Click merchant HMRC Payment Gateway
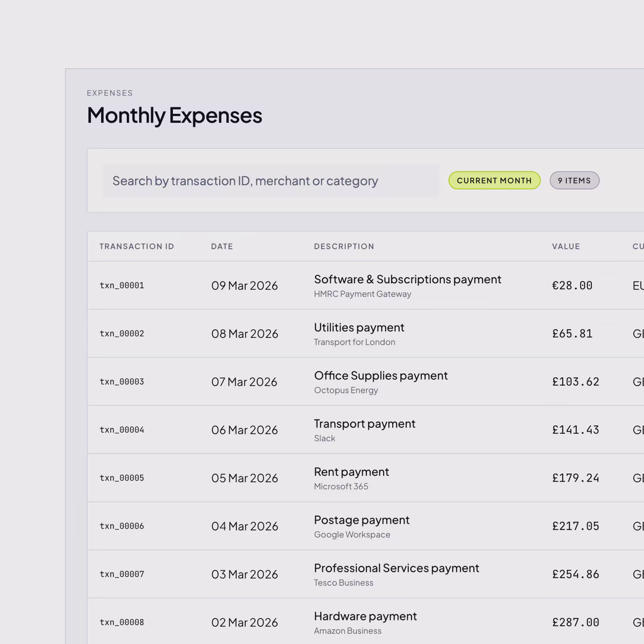 coord(363,294)
